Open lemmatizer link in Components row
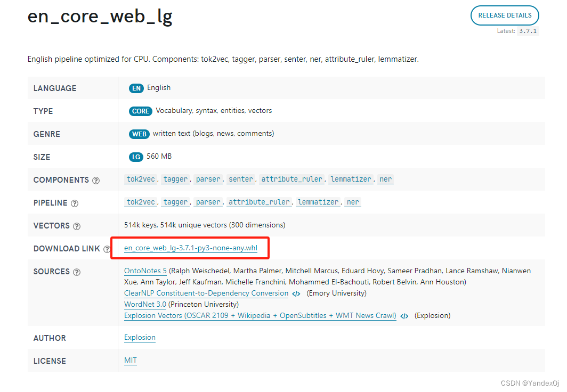This screenshot has height=392, width=567. (x=351, y=179)
